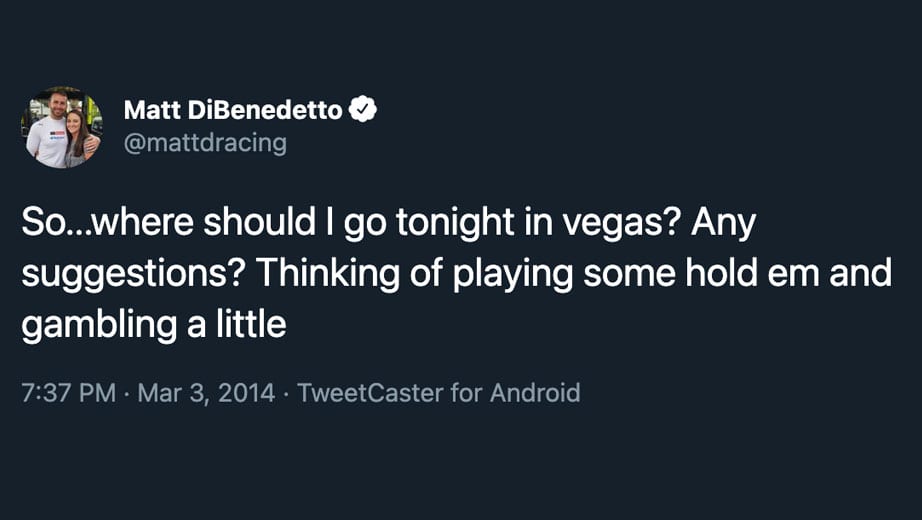Click the 7:37 PM timestamp
Image resolution: width=922 pixels, height=520 pixels.
[x=68, y=392]
